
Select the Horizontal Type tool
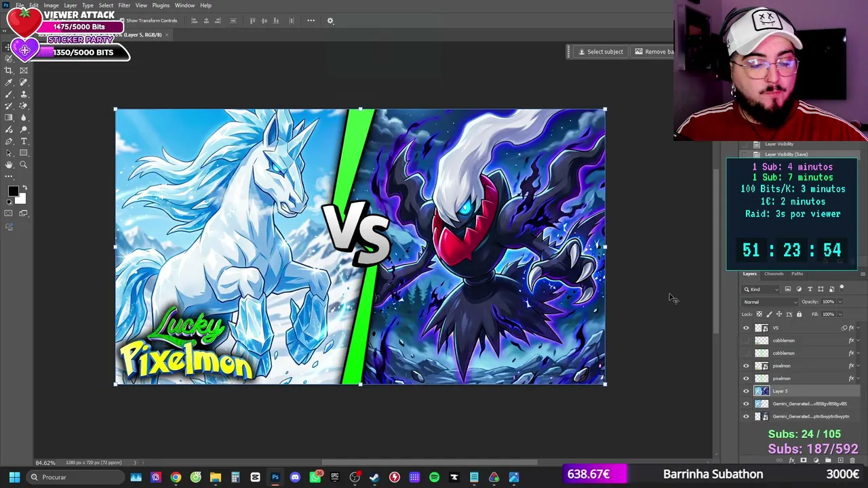point(24,141)
